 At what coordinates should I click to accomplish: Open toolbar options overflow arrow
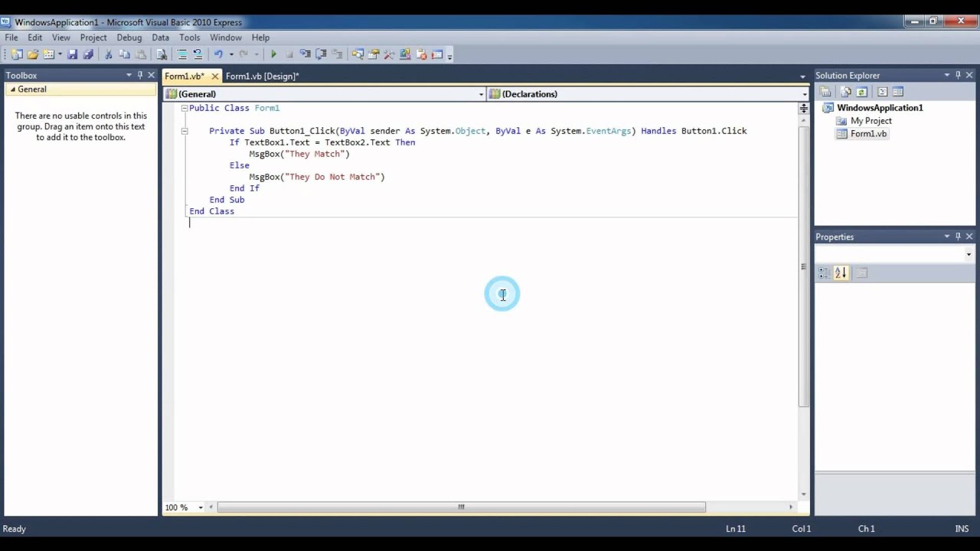click(x=449, y=56)
